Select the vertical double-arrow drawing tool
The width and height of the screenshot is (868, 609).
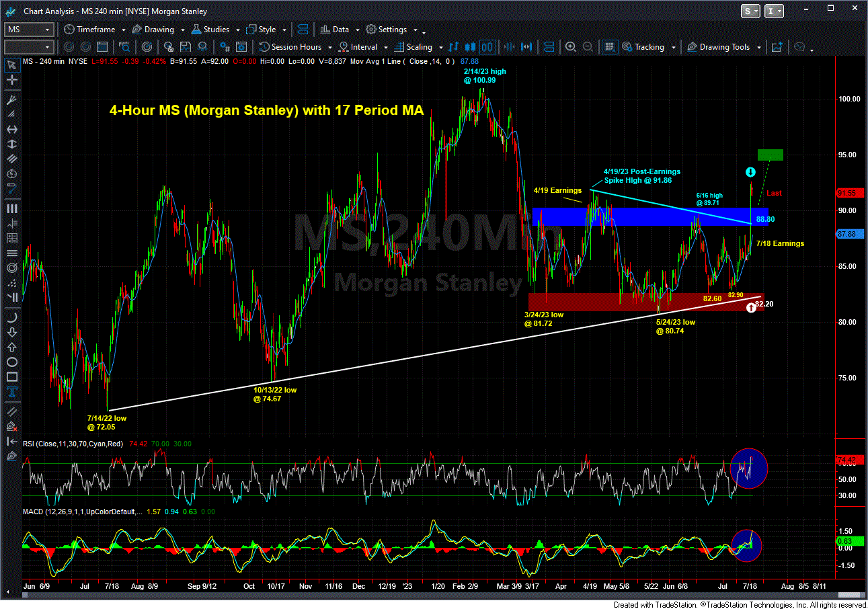point(11,145)
